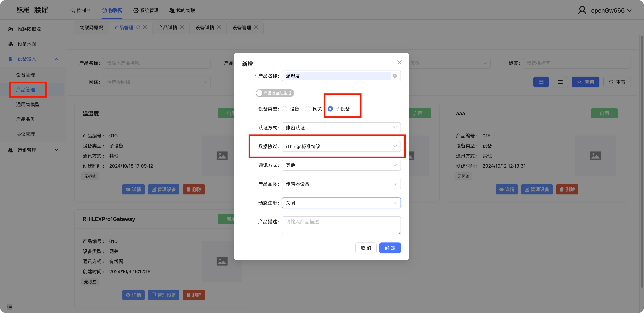Screen dimensions: 644x313
Task: Click the card view icon button
Action: tap(541, 82)
